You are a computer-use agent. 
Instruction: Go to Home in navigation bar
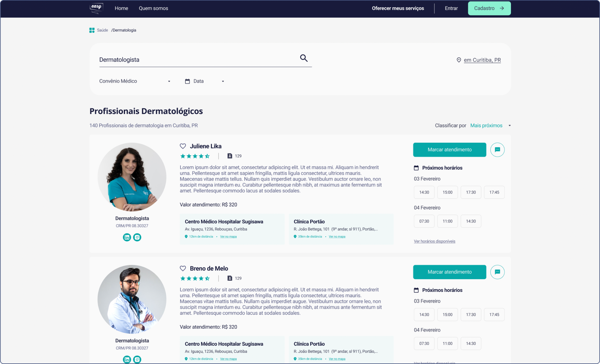coord(121,8)
